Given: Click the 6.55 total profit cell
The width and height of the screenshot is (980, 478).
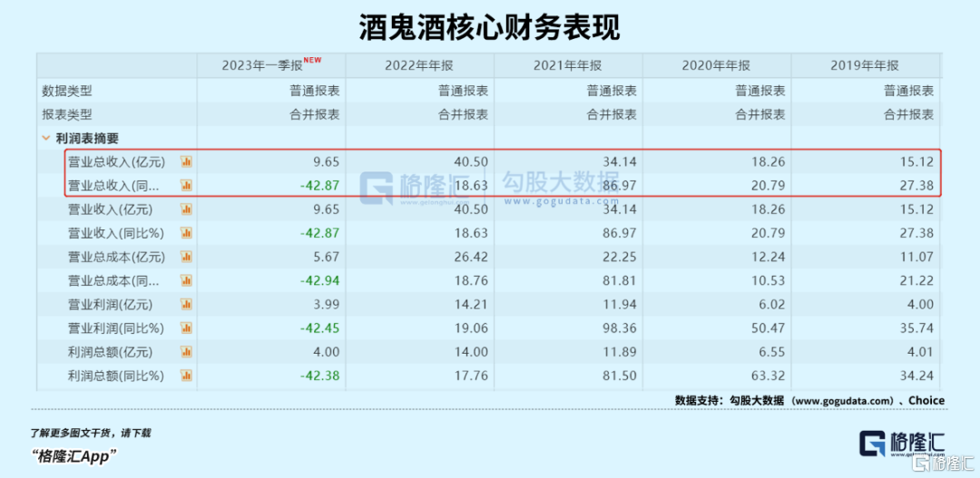Looking at the screenshot, I should point(772,352).
